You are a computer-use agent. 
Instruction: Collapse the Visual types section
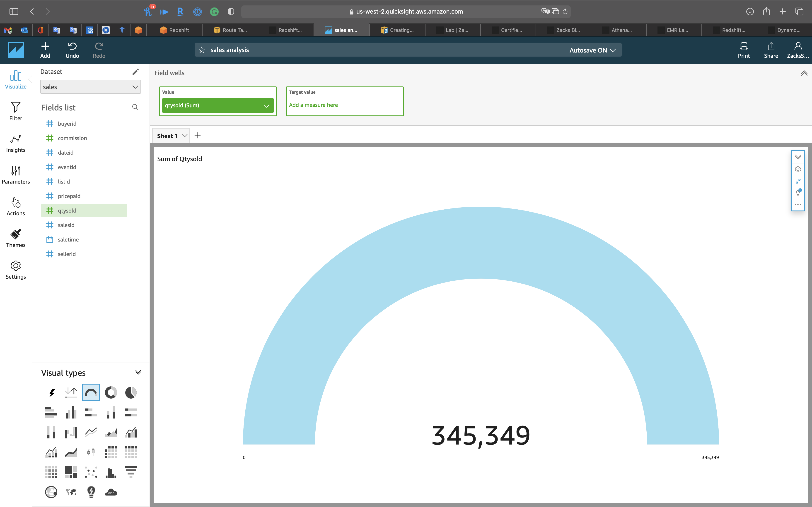[x=138, y=373]
